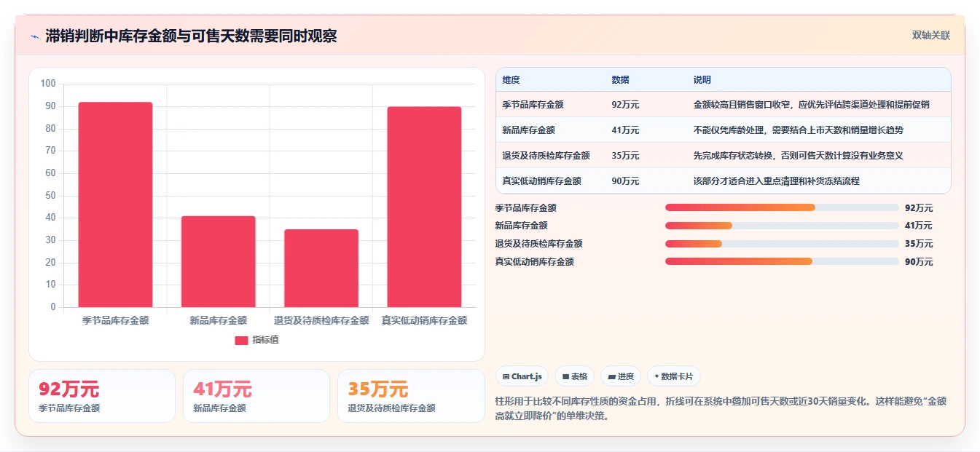Click the 100 y-axis tick label
This screenshot has width=980, height=452.
(x=48, y=84)
